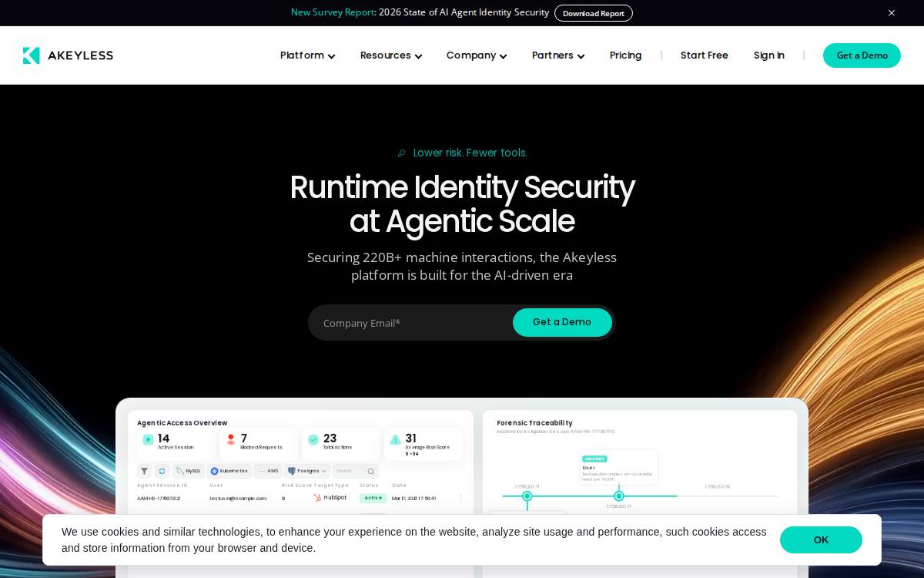The width and height of the screenshot is (924, 578).
Task: Click the HubSpot target icon
Action: (x=317, y=498)
